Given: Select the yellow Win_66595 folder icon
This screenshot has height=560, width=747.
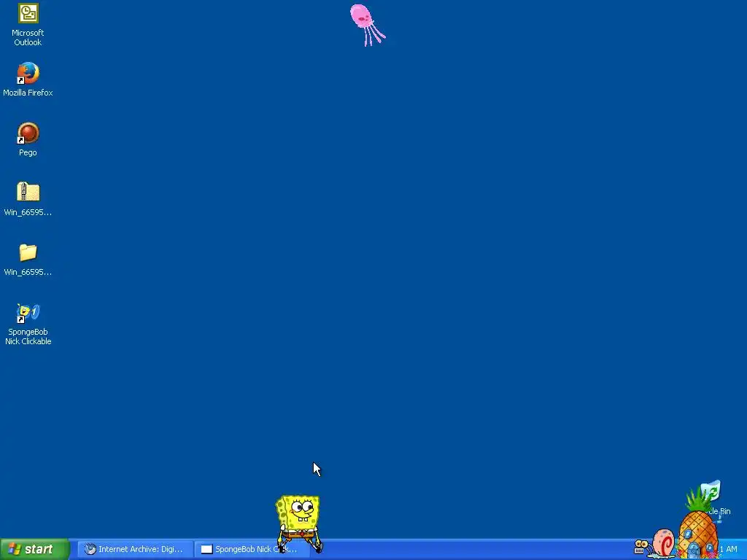Looking at the screenshot, I should [28, 252].
